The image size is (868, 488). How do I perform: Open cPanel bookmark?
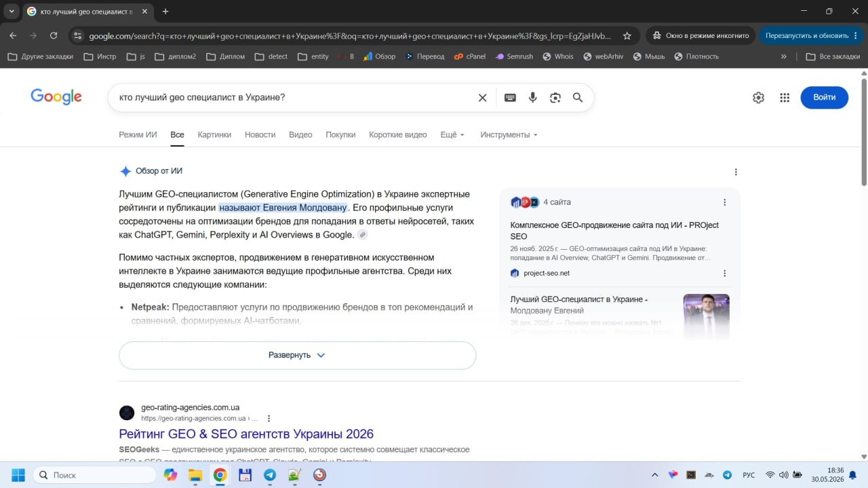pos(470,56)
